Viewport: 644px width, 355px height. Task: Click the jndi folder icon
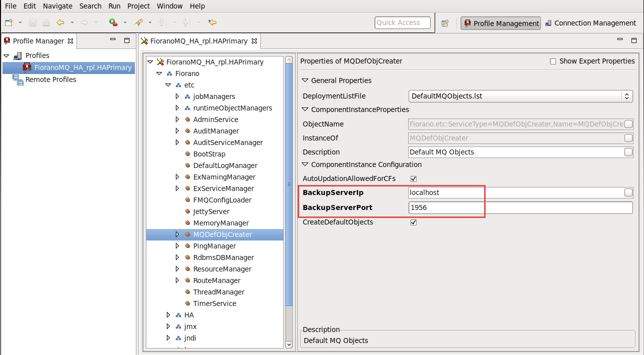(178, 338)
